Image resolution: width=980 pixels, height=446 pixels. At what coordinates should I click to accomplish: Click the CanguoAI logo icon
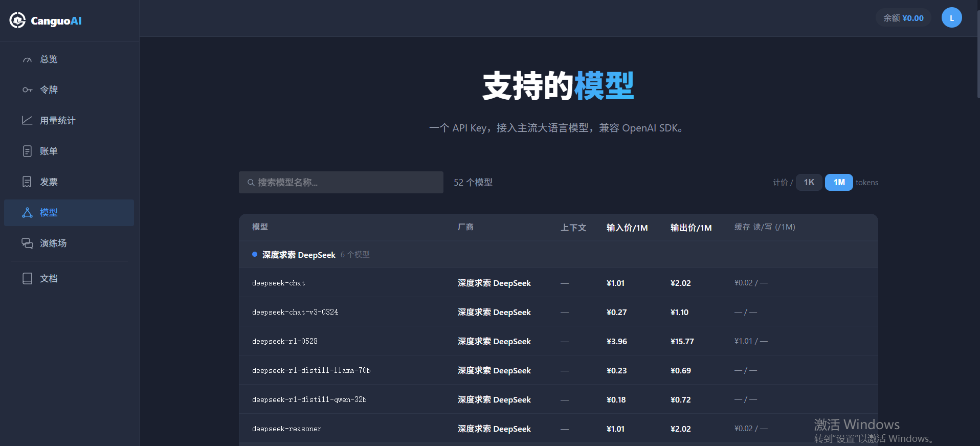(x=17, y=20)
